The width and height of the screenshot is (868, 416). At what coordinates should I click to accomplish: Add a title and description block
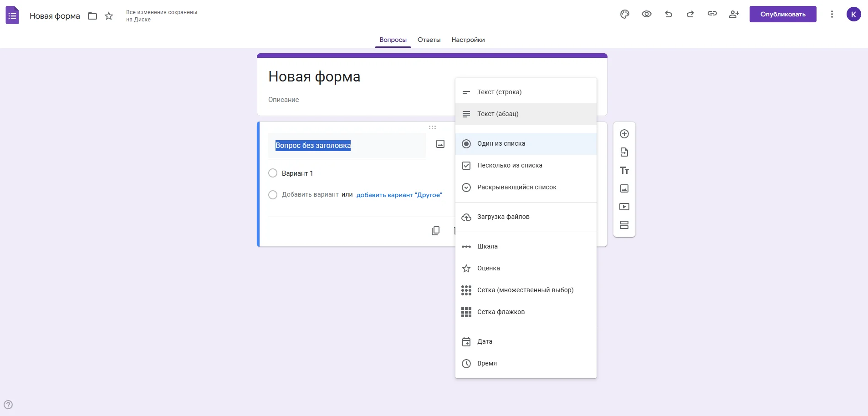[x=624, y=170]
